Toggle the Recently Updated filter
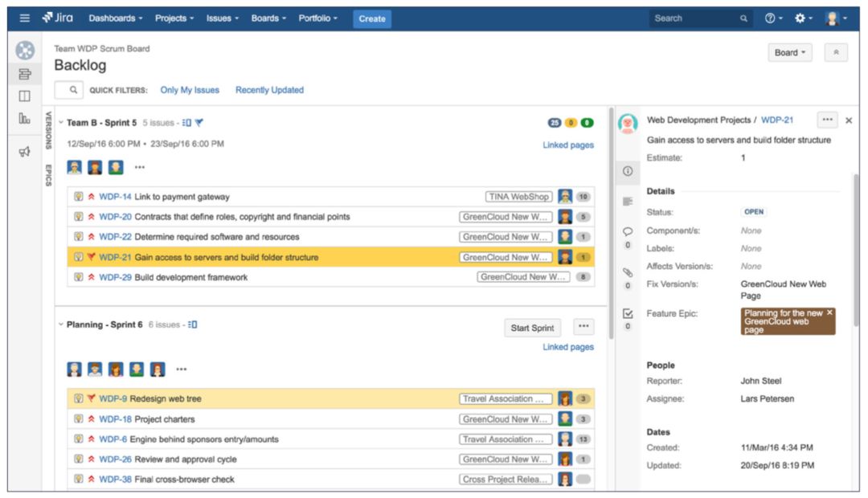This screenshot has width=868, height=498. point(269,90)
